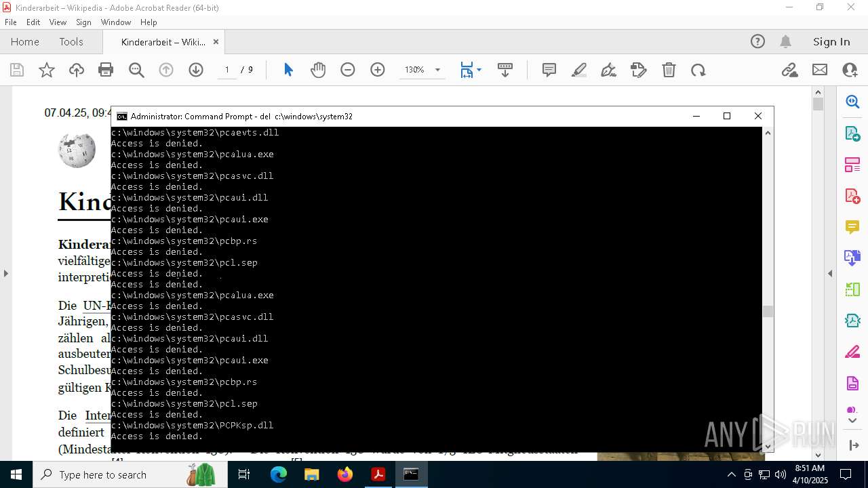Click the Fill and sign stamp icon

pyautogui.click(x=639, y=70)
